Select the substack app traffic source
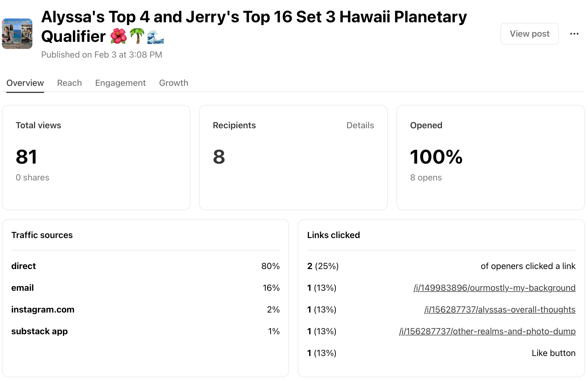 (39, 331)
